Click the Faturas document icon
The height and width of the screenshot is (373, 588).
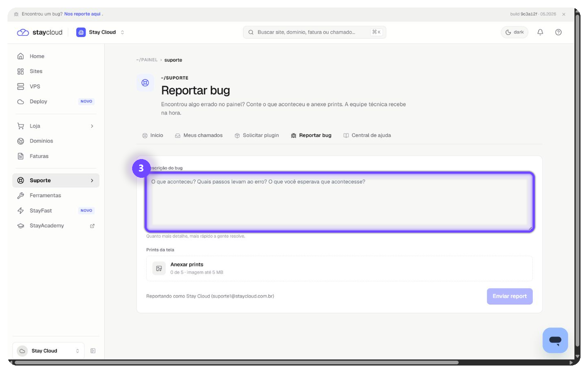click(20, 156)
